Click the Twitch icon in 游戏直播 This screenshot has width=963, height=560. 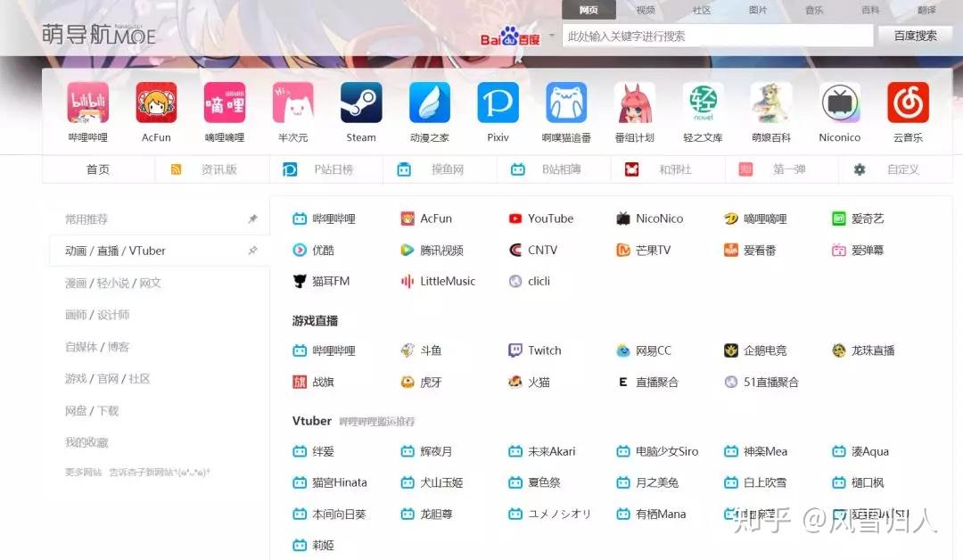(515, 350)
